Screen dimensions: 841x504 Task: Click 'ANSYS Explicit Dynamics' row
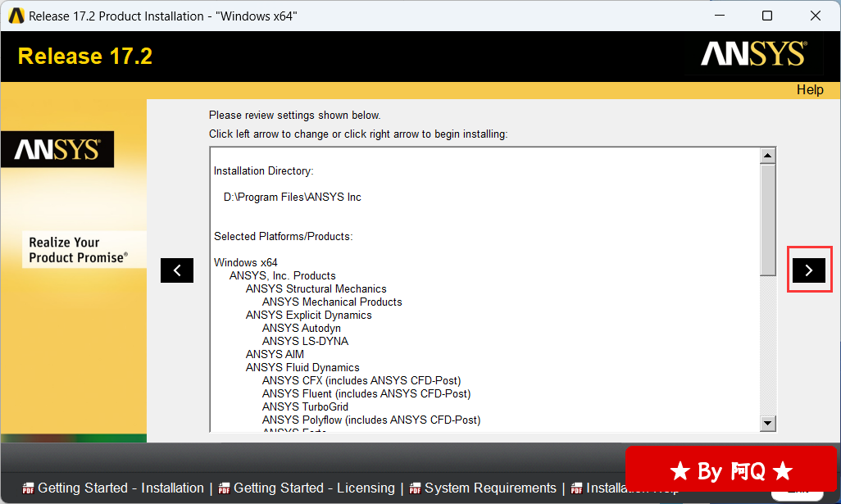[x=308, y=315]
